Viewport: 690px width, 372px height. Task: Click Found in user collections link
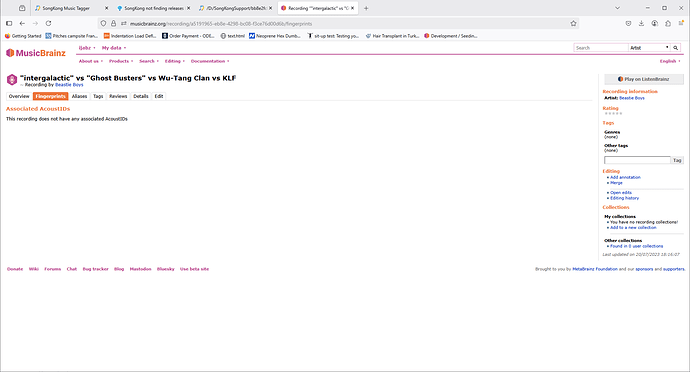(636, 246)
